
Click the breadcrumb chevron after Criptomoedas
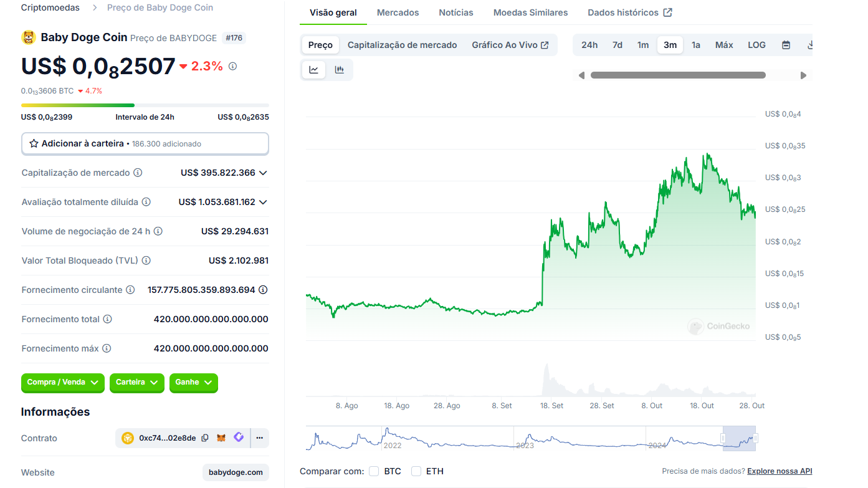tap(95, 8)
